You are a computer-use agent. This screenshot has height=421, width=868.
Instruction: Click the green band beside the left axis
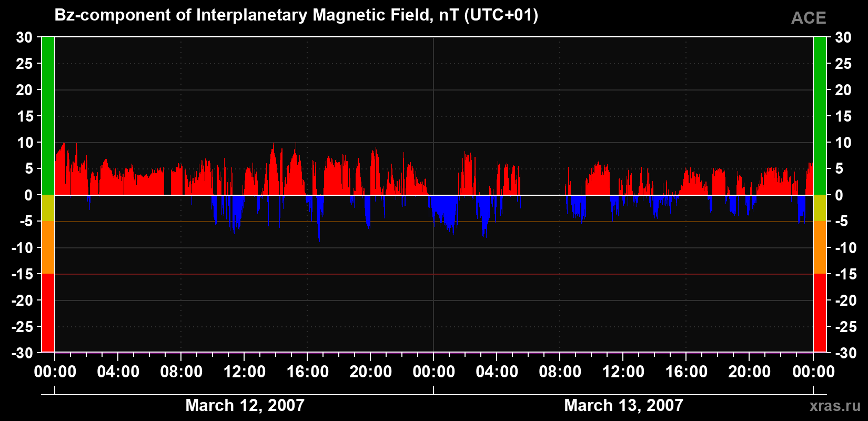[48, 116]
